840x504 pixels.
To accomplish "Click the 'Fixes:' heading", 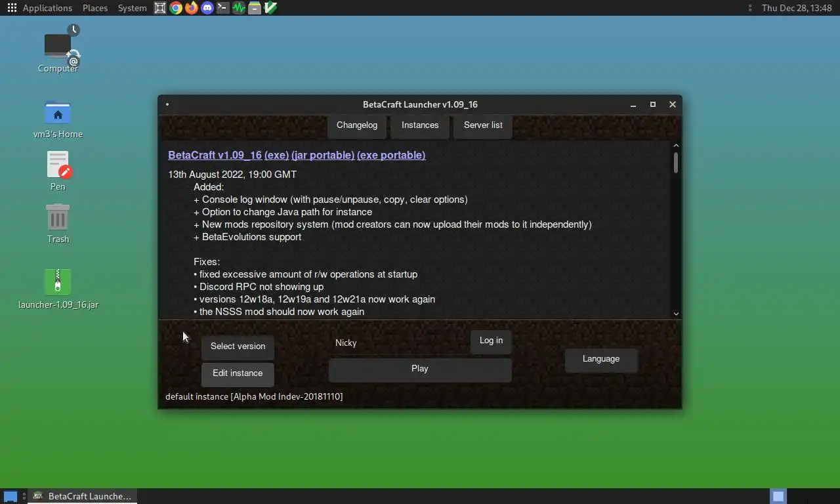I will pyautogui.click(x=207, y=262).
